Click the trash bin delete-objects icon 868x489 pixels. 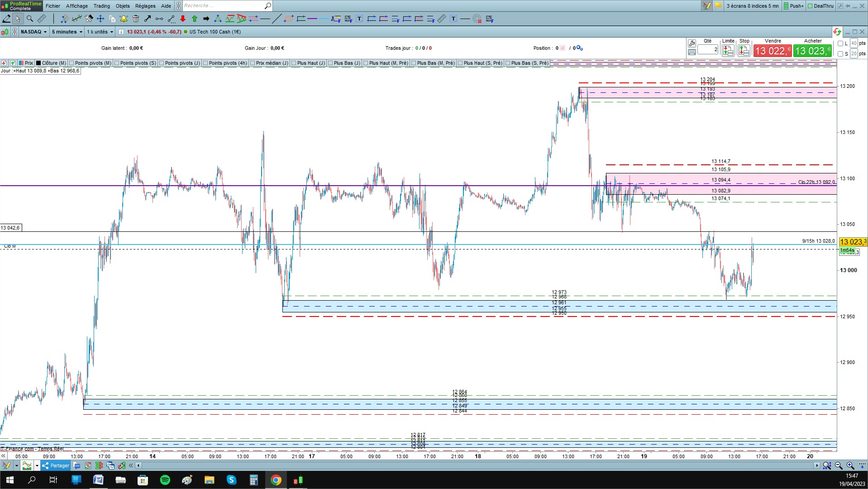pos(136,19)
